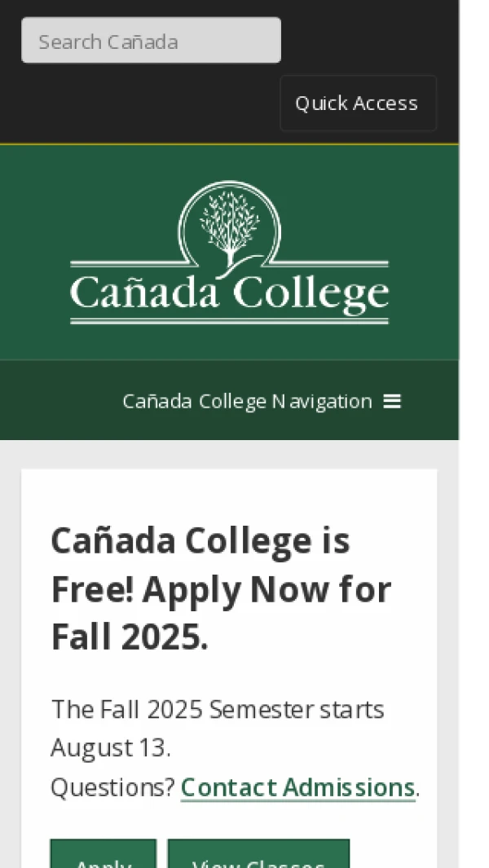This screenshot has width=489, height=868.
Task: Open the hamburger navigation menu icon
Action: click(x=391, y=401)
